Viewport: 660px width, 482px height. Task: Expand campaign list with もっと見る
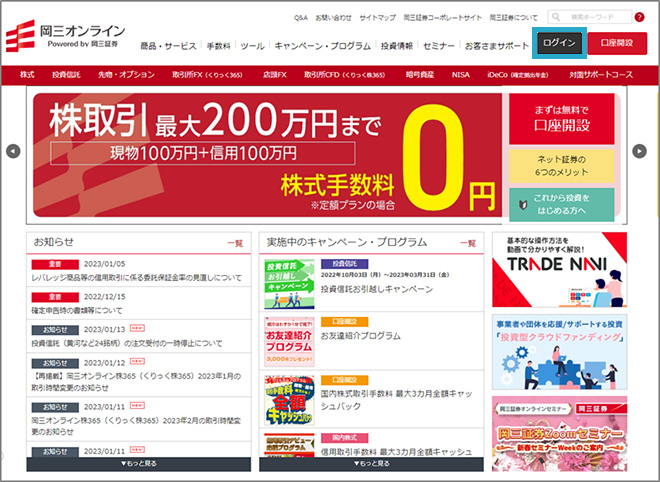372,464
